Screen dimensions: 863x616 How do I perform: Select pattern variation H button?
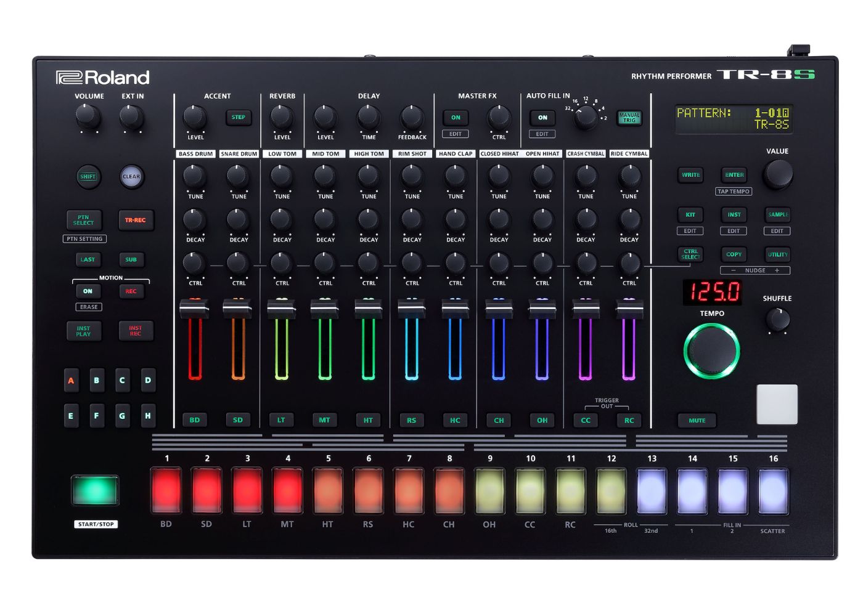[x=148, y=416]
